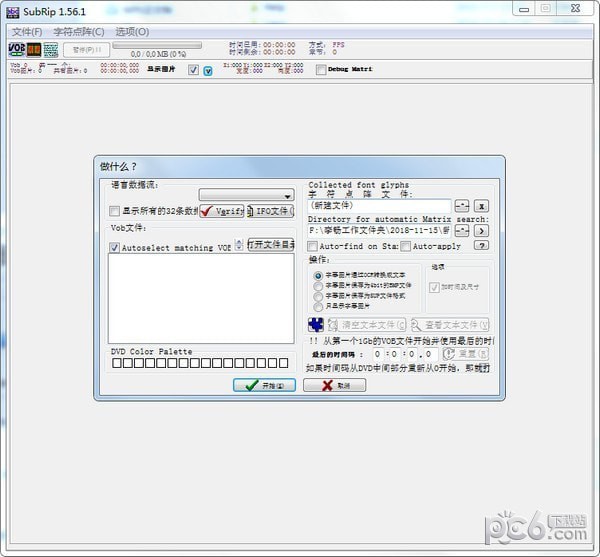The image size is (600, 557).
Task: Select OCR convert subtitle pictures to text
Action: click(318, 275)
